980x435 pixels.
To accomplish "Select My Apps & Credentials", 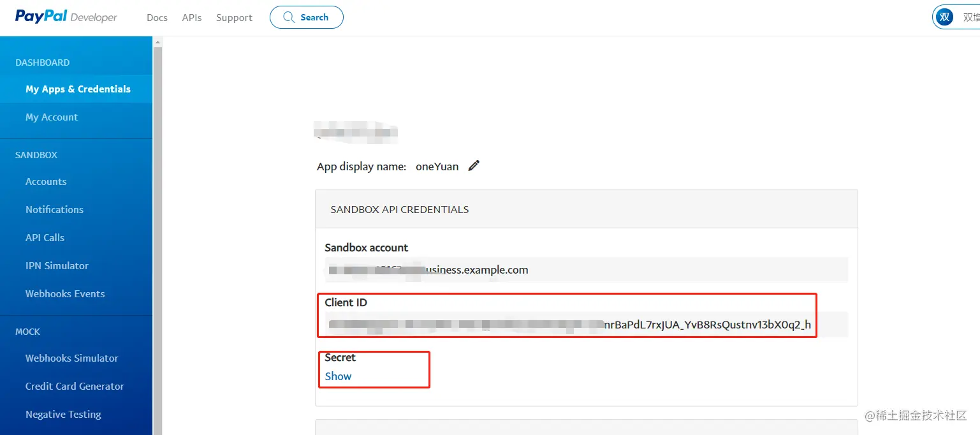I will click(77, 89).
